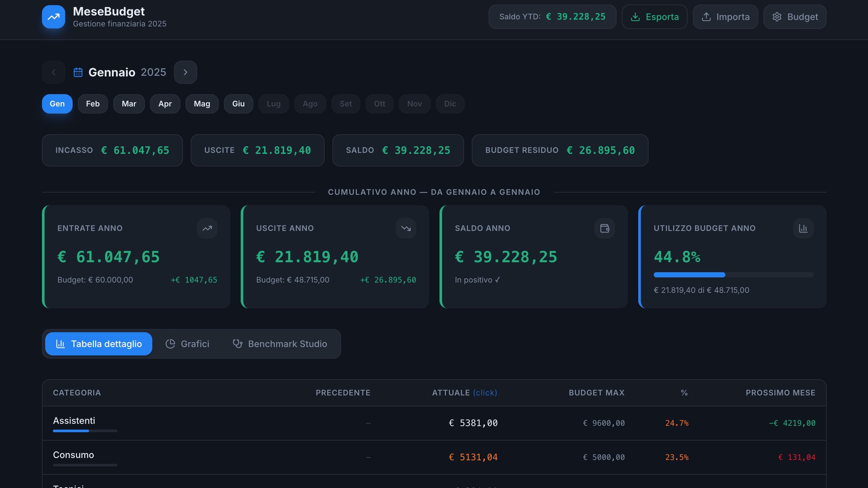The image size is (868, 488).
Task: Switch to the Grafici tab
Action: pos(187,344)
